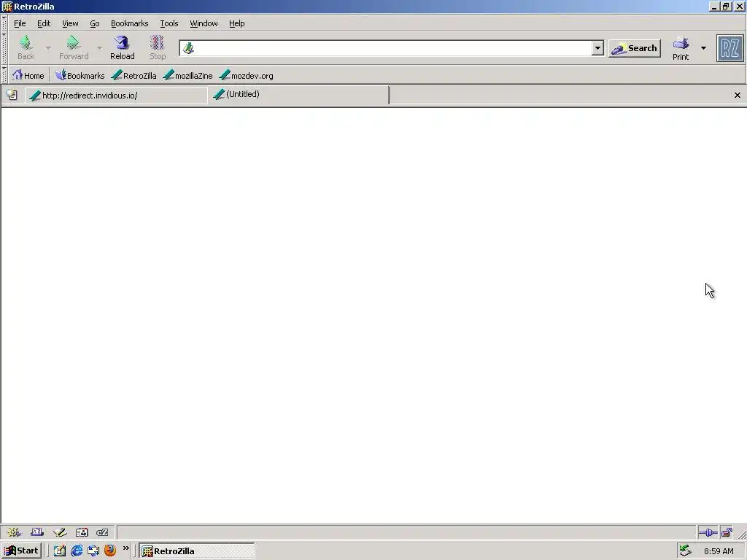The image size is (747, 560).
Task: Open the Back history dropdown arrow
Action: (48, 47)
